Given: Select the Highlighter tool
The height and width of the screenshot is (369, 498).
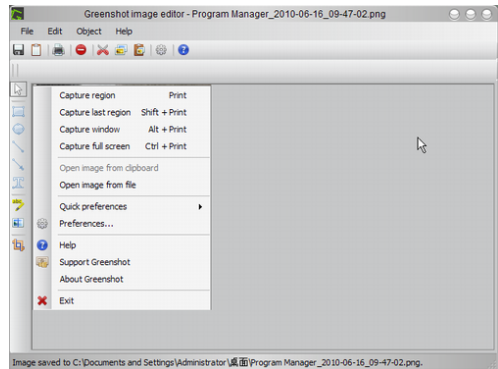Looking at the screenshot, I should tap(18, 204).
